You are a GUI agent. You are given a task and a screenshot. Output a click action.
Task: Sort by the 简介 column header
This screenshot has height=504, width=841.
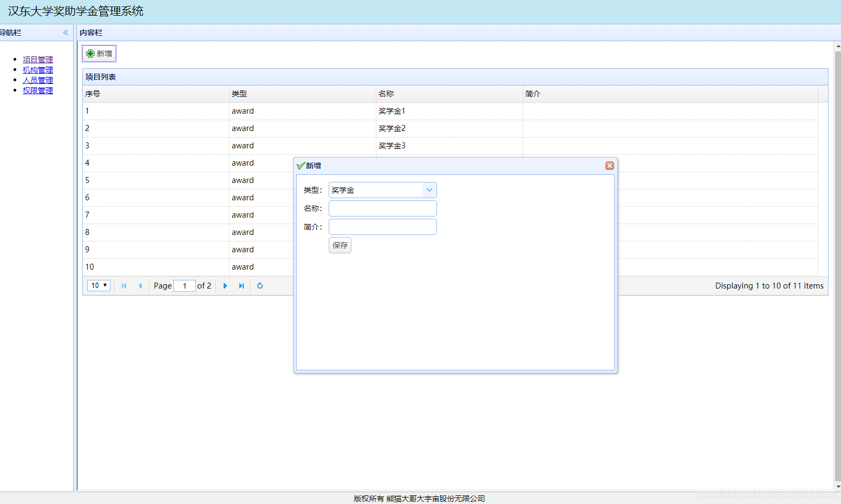[670, 94]
